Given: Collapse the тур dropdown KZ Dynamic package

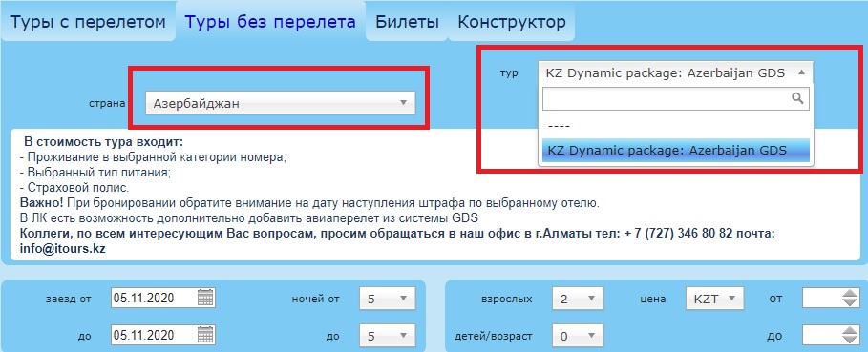Looking at the screenshot, I should [x=676, y=72].
